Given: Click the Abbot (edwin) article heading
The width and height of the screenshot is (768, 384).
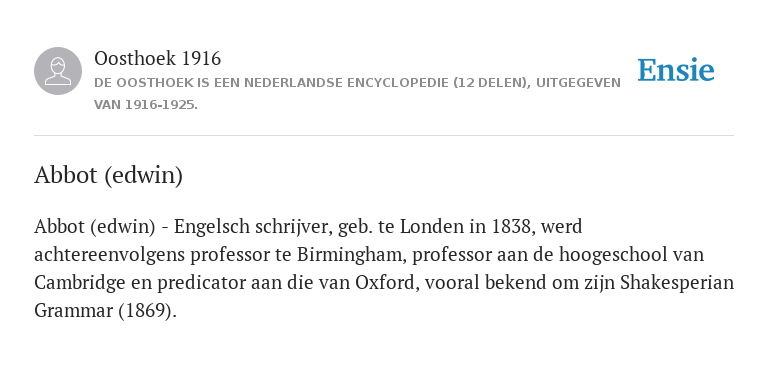Looking at the screenshot, I should click(x=108, y=175).
